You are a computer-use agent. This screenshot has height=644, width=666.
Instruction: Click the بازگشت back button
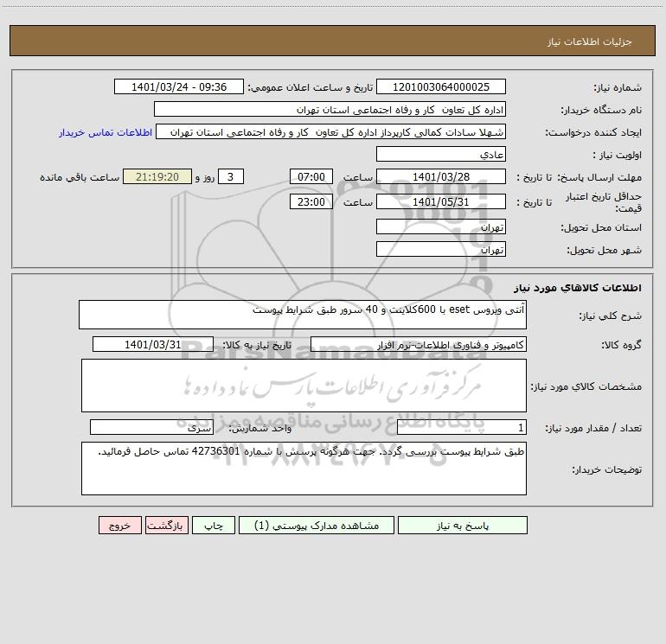pos(166,525)
